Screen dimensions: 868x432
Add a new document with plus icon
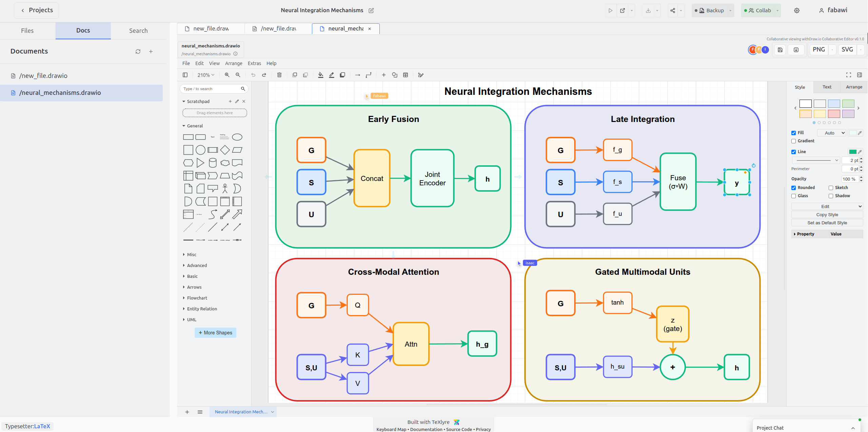tap(151, 52)
